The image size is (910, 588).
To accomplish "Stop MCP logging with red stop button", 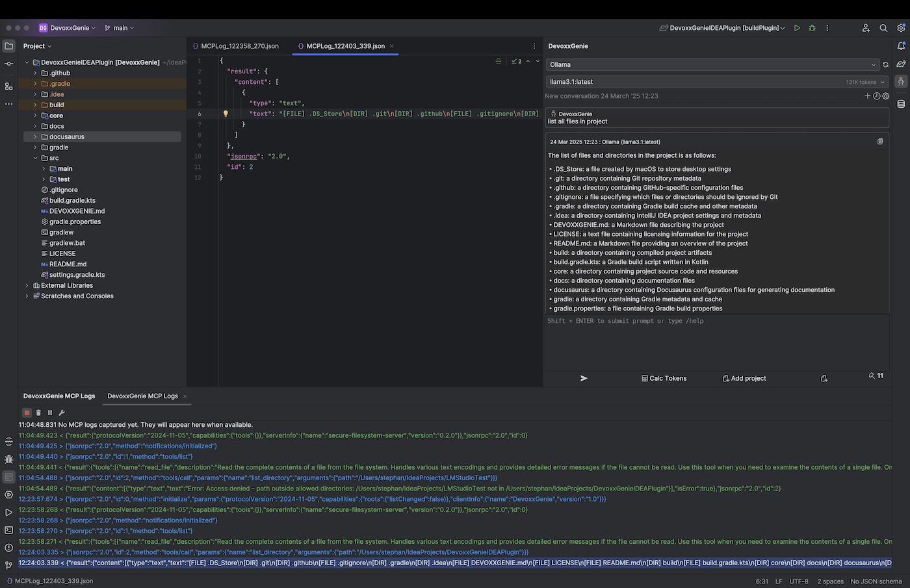I will coord(27,413).
